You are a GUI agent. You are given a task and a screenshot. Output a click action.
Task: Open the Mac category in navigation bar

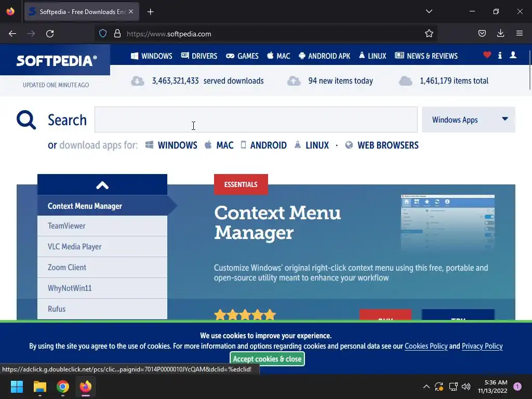(x=278, y=56)
